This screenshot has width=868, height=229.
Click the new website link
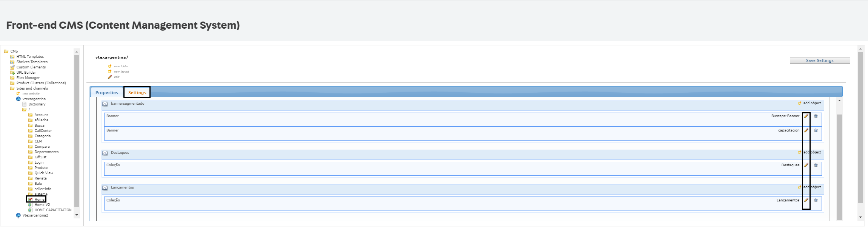click(31, 94)
